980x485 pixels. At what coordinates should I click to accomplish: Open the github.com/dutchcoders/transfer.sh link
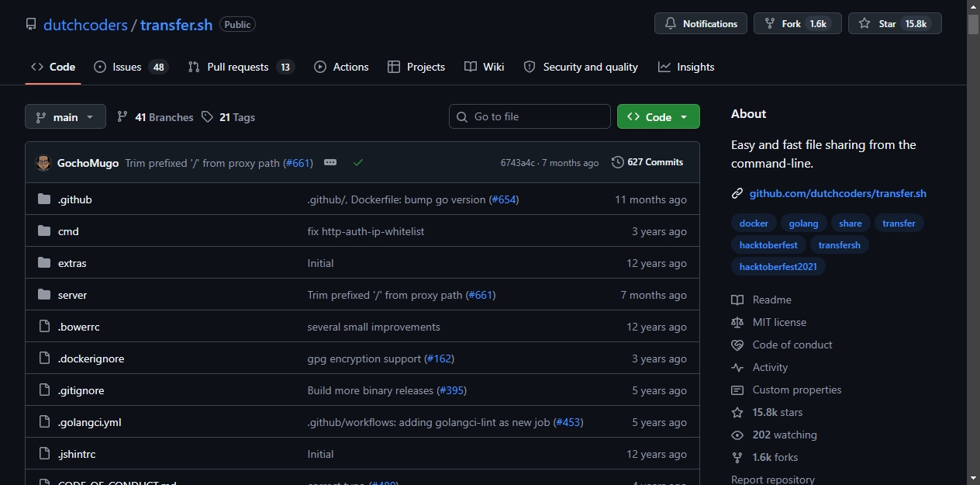point(837,193)
